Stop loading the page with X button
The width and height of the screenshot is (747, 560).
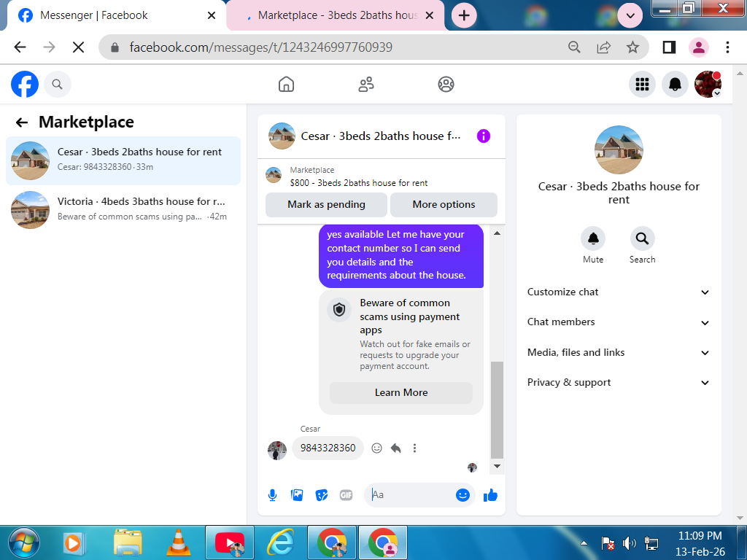pos(79,47)
